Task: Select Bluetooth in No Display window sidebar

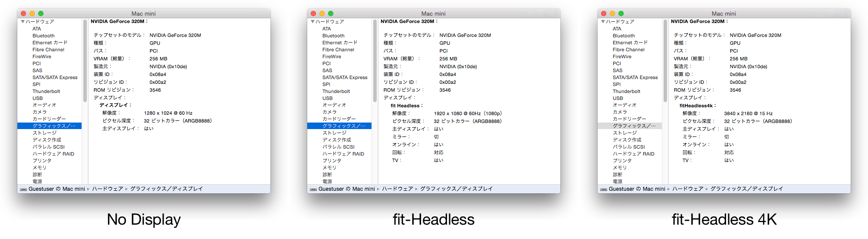Action: click(x=43, y=36)
